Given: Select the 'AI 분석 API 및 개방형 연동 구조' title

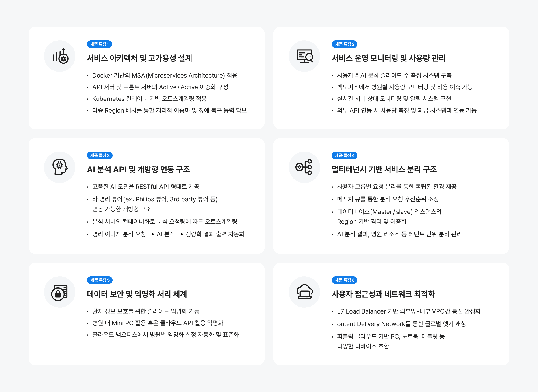Looking at the screenshot, I should (x=139, y=169).
